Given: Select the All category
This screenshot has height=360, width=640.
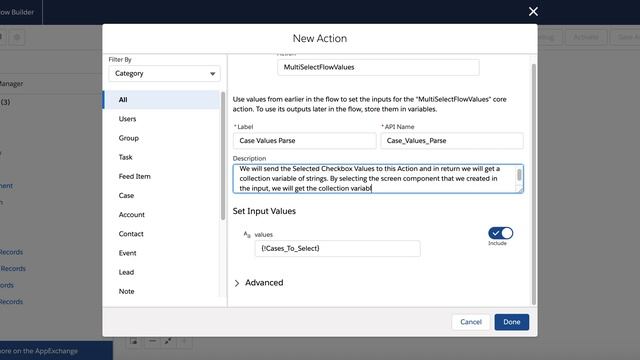Looking at the screenshot, I should point(161,100).
